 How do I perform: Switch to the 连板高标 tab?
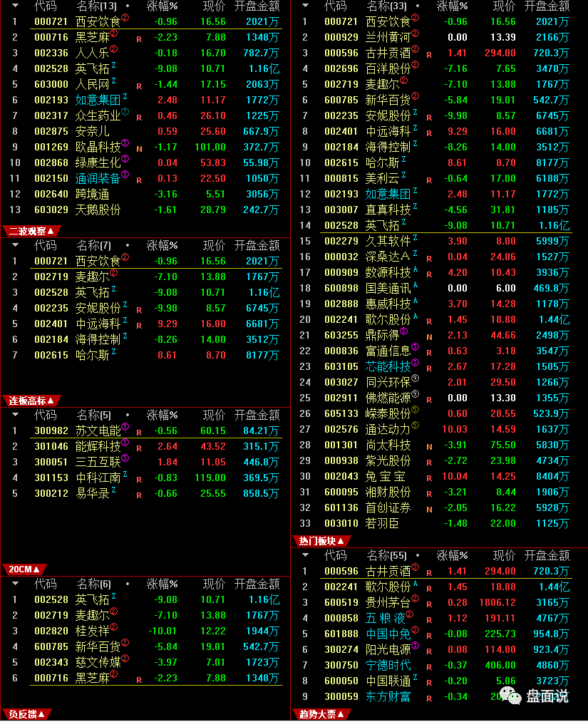point(31,401)
